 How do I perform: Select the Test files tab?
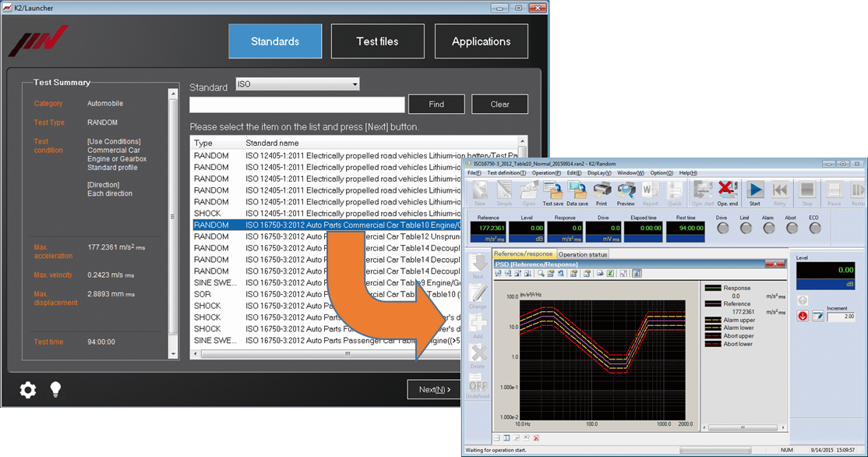[x=378, y=41]
